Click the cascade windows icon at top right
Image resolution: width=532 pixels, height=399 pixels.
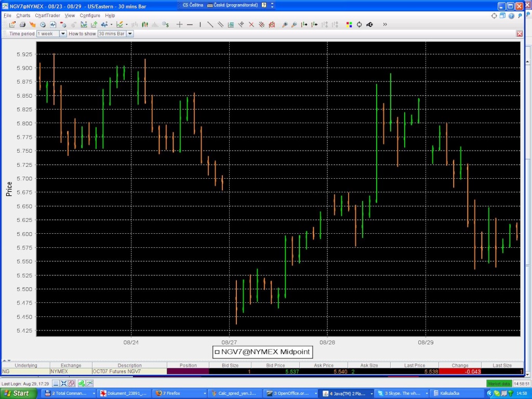pyautogui.click(x=502, y=16)
